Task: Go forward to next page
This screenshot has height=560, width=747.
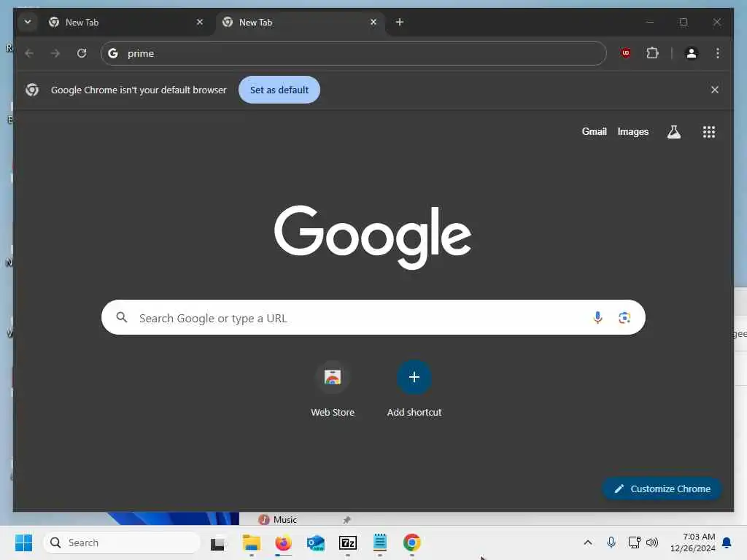Action: (55, 53)
